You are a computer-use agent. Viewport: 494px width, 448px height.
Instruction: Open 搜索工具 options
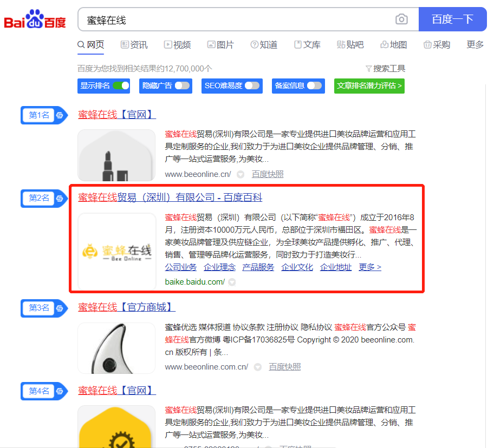click(x=385, y=69)
